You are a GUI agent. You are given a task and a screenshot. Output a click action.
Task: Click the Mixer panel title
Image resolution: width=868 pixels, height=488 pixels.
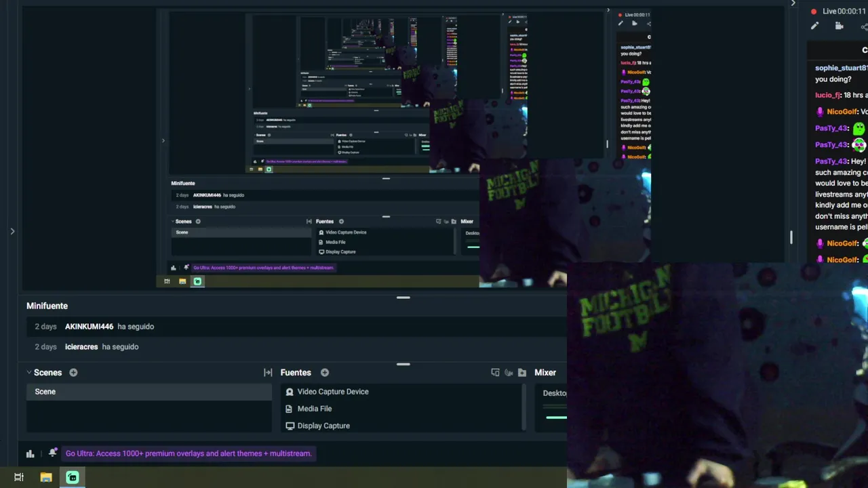(545, 372)
